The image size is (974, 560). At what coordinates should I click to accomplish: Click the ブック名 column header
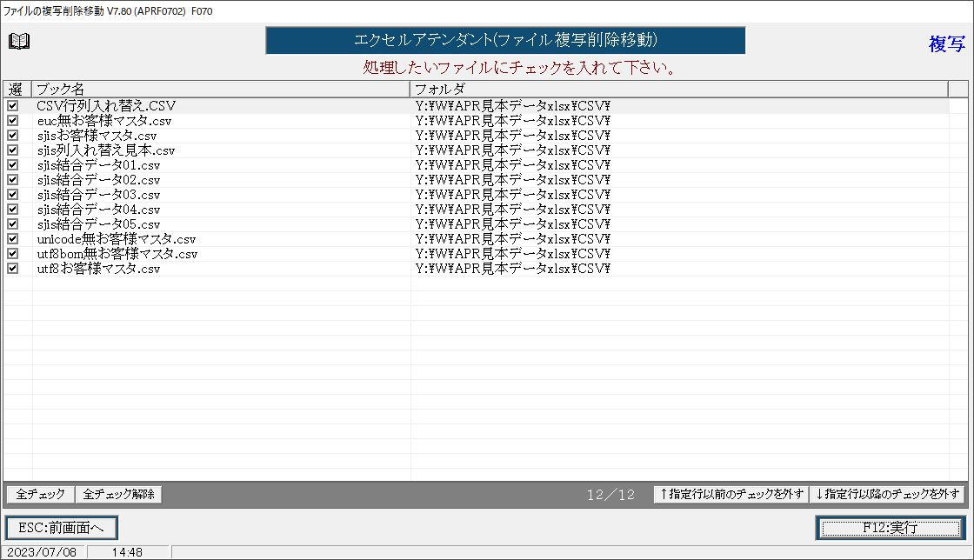pos(221,89)
